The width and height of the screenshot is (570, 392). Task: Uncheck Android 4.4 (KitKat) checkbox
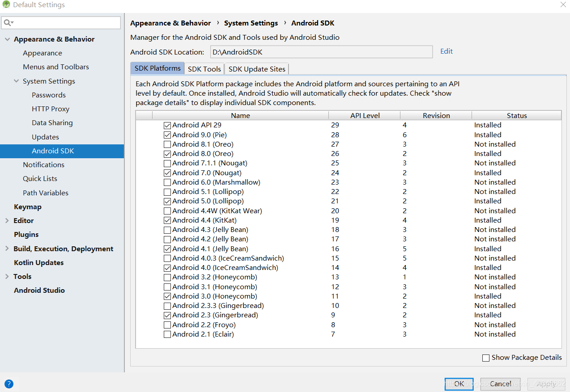167,220
